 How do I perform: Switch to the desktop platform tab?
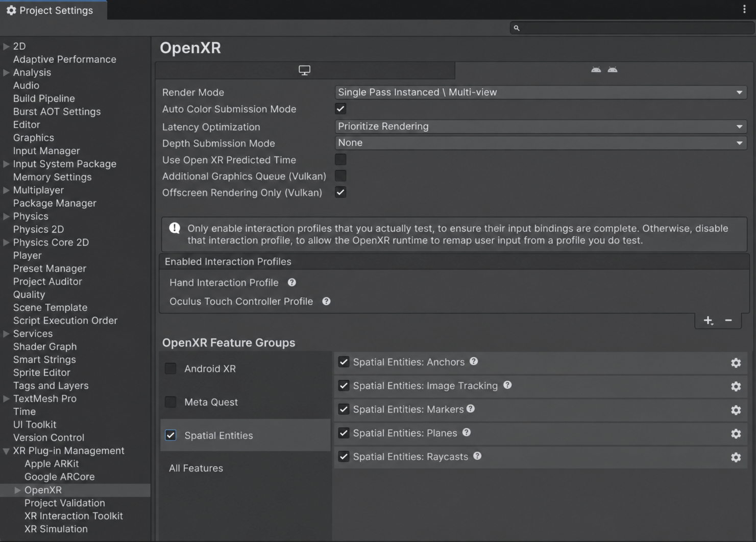pyautogui.click(x=305, y=70)
